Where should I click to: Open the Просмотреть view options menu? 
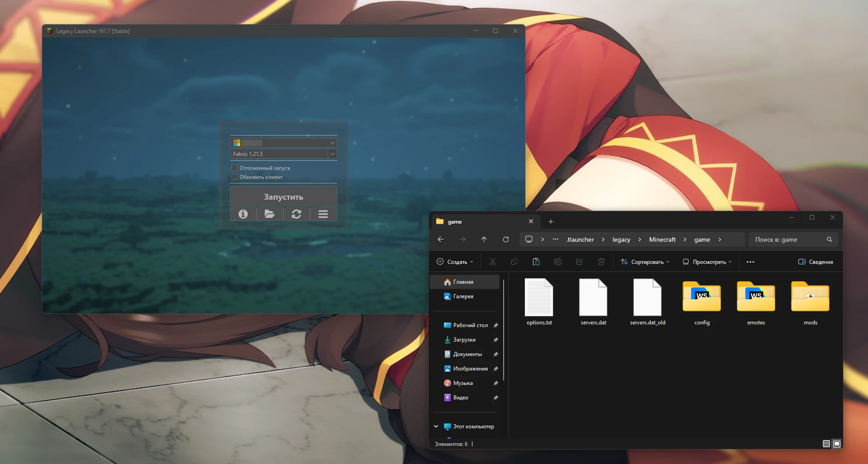pos(707,262)
